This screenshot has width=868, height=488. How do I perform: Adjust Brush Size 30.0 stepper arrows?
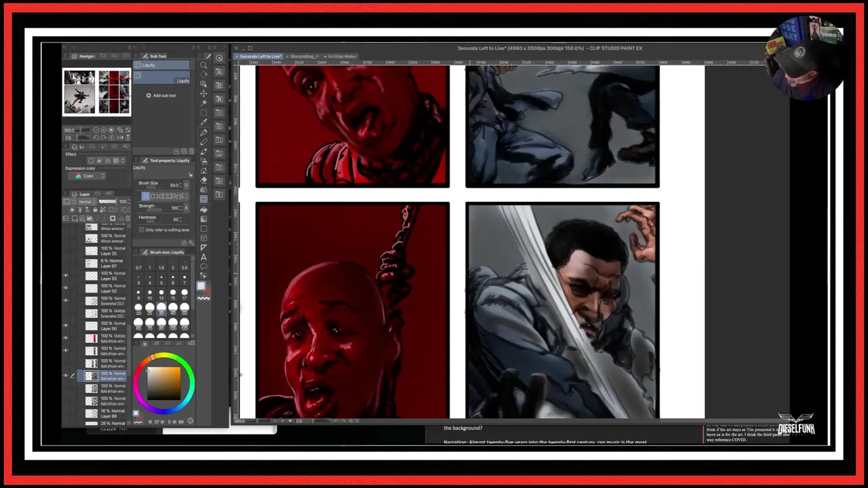(180, 185)
